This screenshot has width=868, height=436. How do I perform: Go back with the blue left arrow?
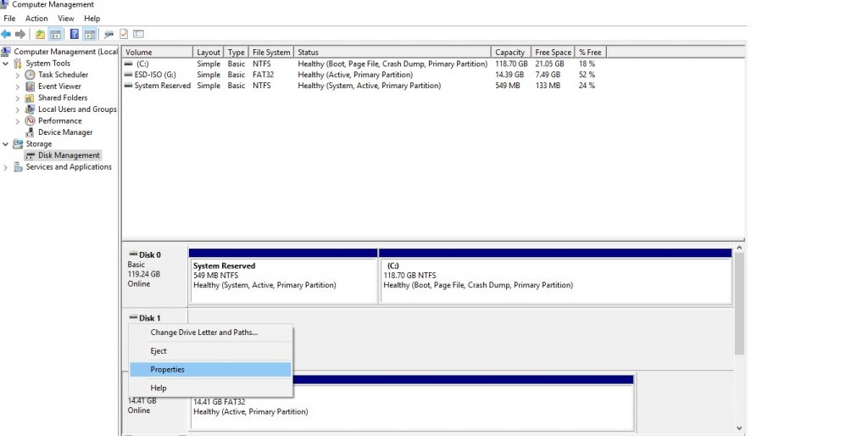[x=6, y=34]
